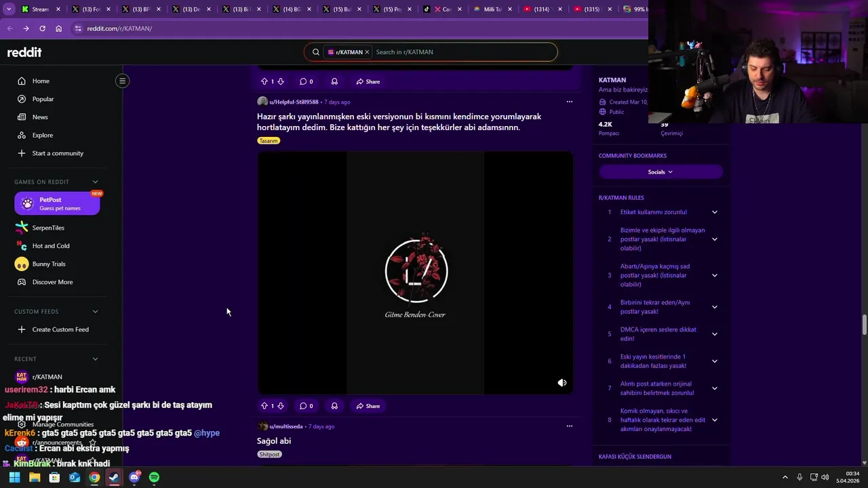The height and width of the screenshot is (488, 868).
Task: Open the Reddit logo homepage
Action: 24,52
